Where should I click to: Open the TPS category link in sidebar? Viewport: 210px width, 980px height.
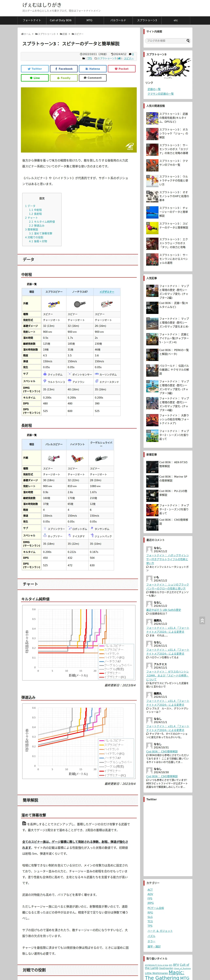tap(150, 926)
